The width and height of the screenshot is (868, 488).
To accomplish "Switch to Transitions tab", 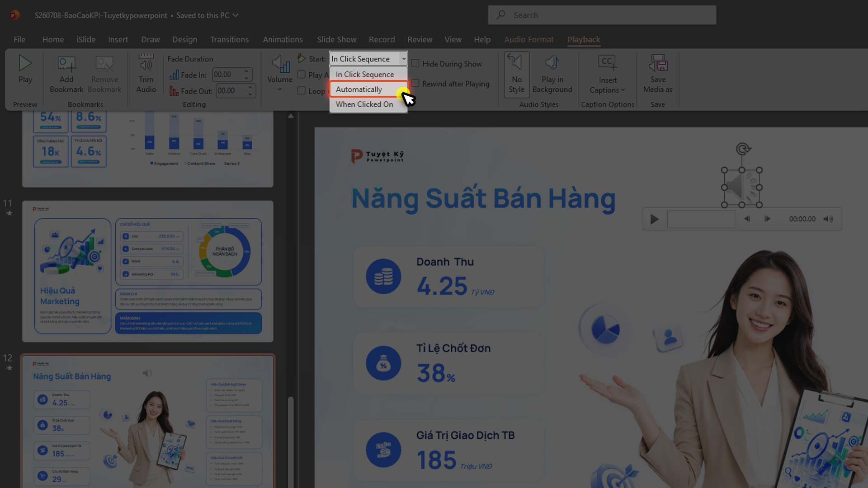I will point(229,39).
